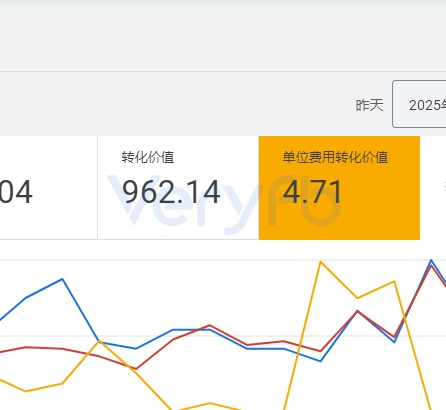This screenshot has height=410, width=446.
Task: Click the blue and red peak at chart's right
Action: [x=431, y=262]
